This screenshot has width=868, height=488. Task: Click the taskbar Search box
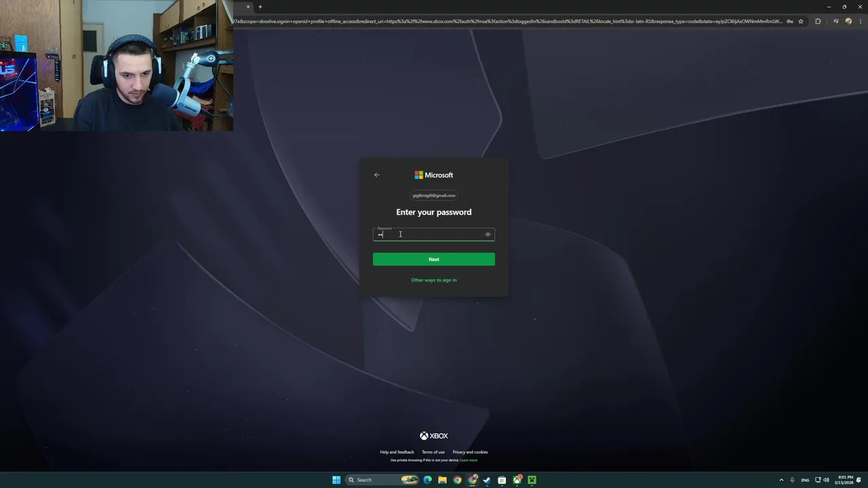[x=382, y=480]
